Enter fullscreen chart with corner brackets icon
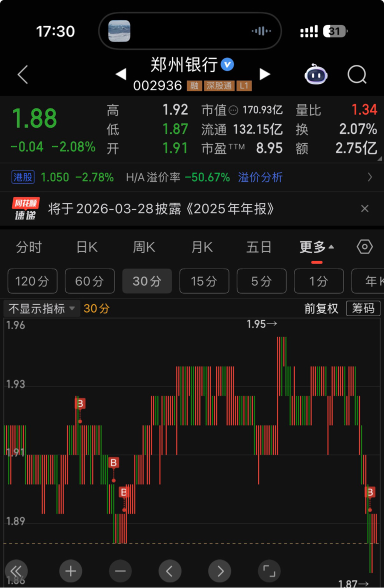Image resolution: width=384 pixels, height=588 pixels. (x=269, y=571)
